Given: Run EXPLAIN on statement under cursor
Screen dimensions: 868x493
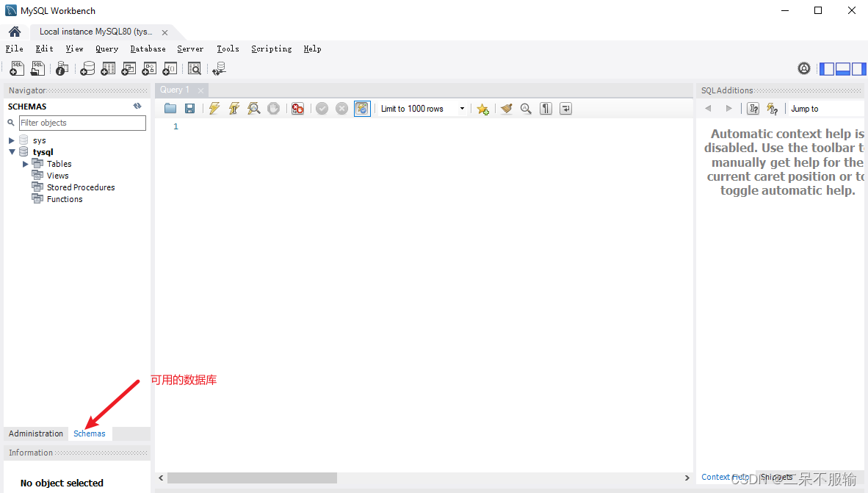Looking at the screenshot, I should 253,109.
